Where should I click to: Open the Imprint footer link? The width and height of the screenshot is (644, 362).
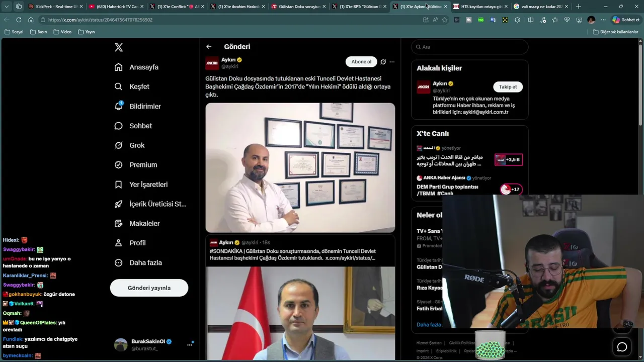tap(423, 351)
